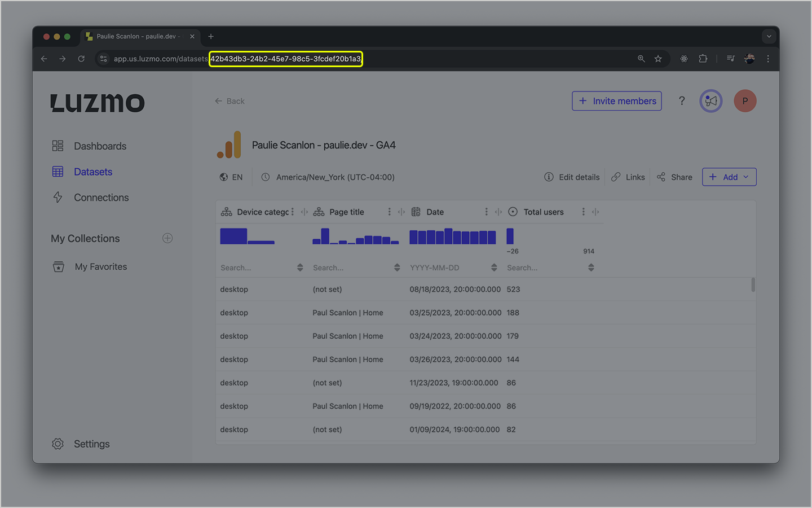This screenshot has width=812, height=508.
Task: Click the Invite members button
Action: (x=616, y=100)
